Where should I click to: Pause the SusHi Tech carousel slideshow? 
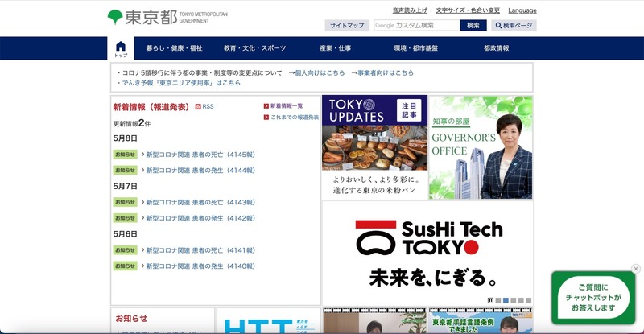490,300
